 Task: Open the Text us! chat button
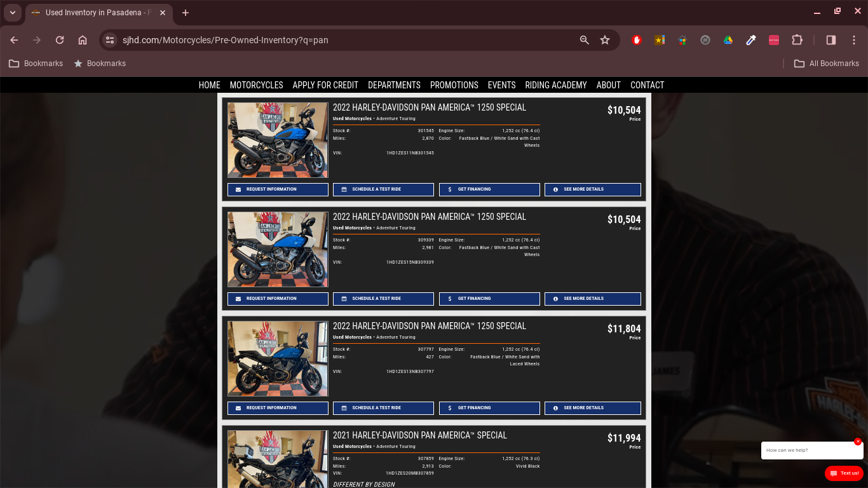(844, 473)
